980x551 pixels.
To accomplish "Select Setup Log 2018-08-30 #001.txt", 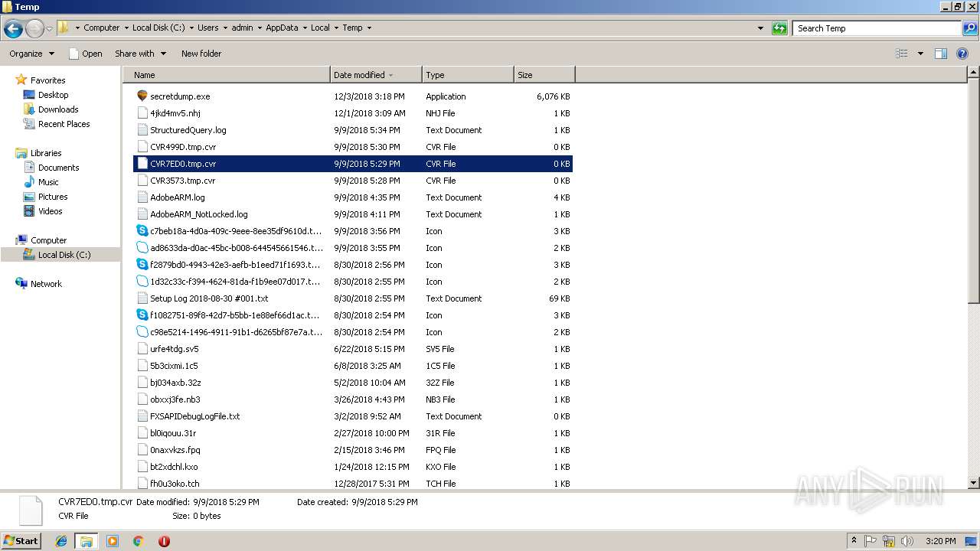I will coord(353,298).
